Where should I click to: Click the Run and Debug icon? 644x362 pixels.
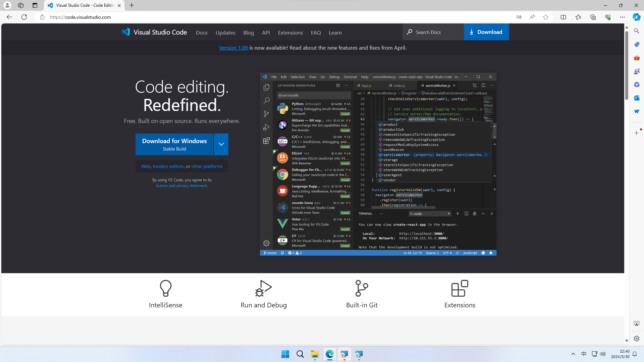click(x=263, y=288)
